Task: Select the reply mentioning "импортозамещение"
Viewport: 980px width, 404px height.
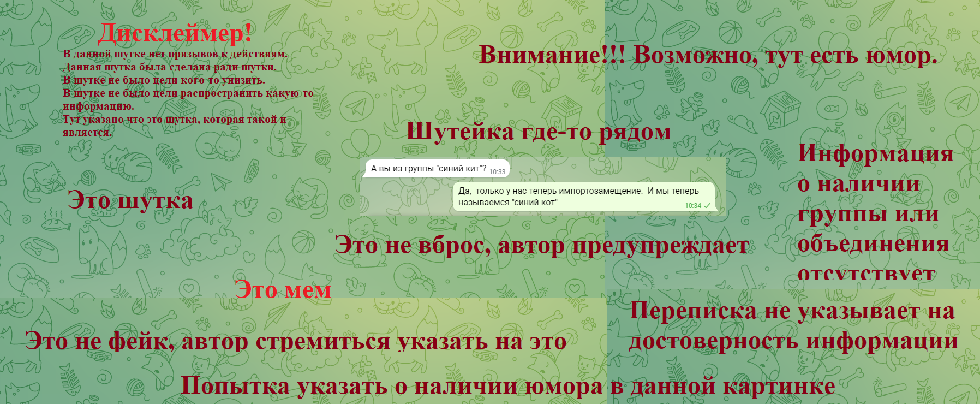Action: (x=584, y=197)
